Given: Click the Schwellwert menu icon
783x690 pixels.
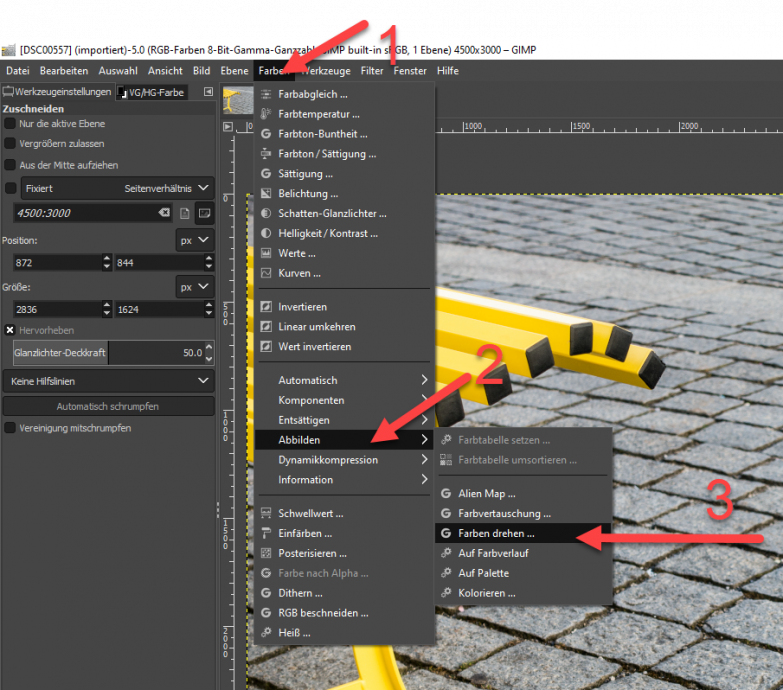Looking at the screenshot, I should coord(266,513).
